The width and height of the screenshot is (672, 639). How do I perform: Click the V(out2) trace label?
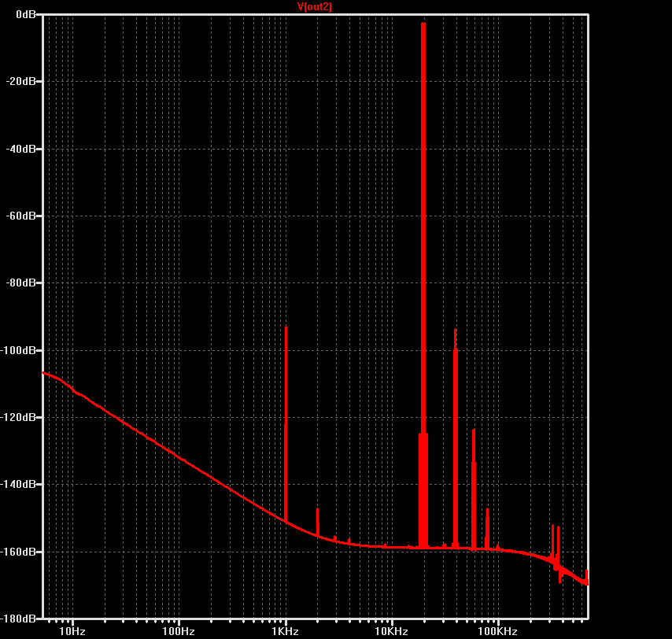coord(315,6)
